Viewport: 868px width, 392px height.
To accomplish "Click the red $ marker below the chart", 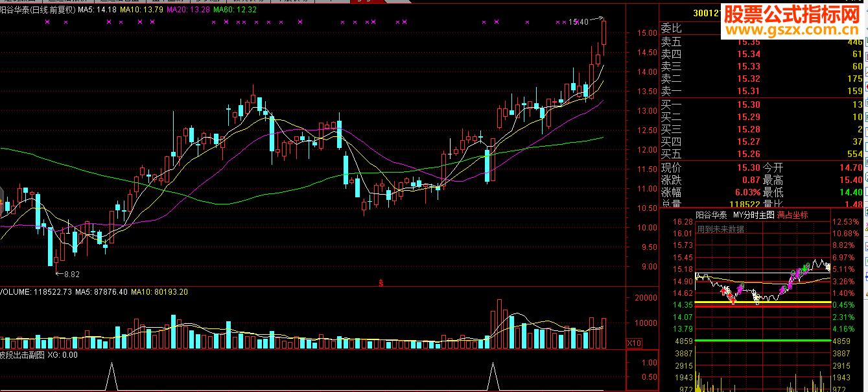I will [381, 283].
